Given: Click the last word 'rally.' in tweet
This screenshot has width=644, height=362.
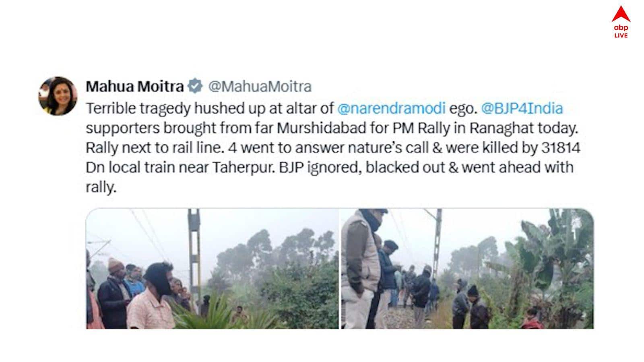Looking at the screenshot, I should click(101, 187).
